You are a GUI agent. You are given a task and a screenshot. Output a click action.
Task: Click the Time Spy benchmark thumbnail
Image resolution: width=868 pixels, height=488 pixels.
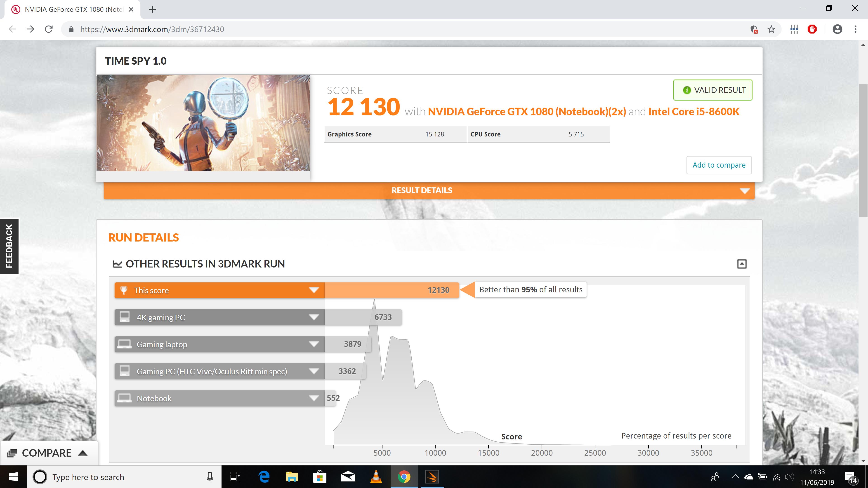click(203, 123)
